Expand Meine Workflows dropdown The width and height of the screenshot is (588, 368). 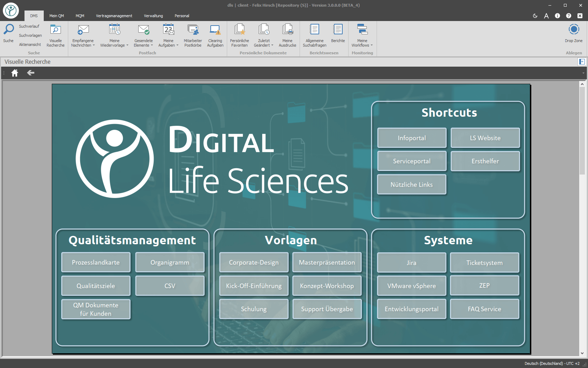[x=372, y=45]
